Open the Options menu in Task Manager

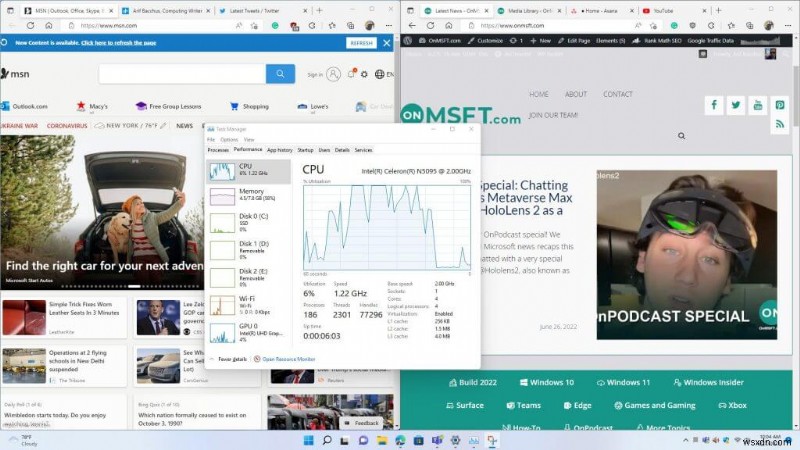tap(231, 139)
